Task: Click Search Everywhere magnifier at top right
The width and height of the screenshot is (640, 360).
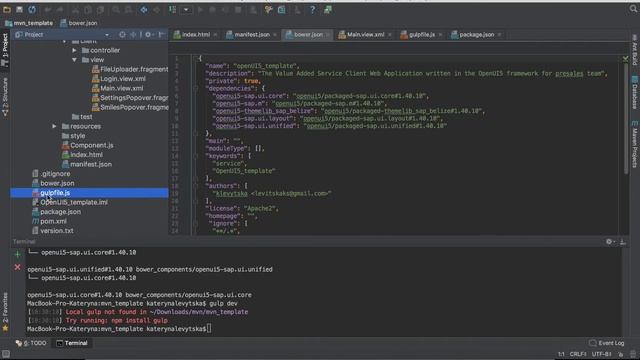Action: pyautogui.click(x=633, y=9)
